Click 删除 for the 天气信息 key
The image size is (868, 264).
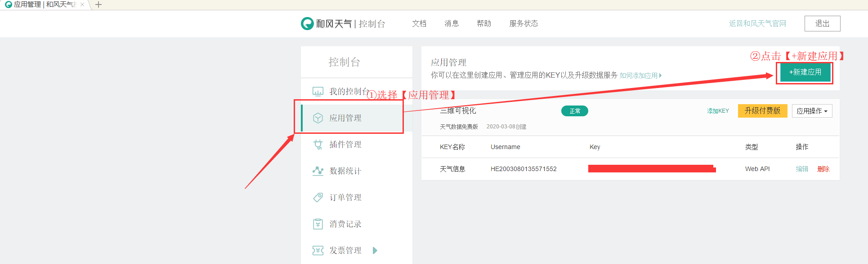(823, 169)
